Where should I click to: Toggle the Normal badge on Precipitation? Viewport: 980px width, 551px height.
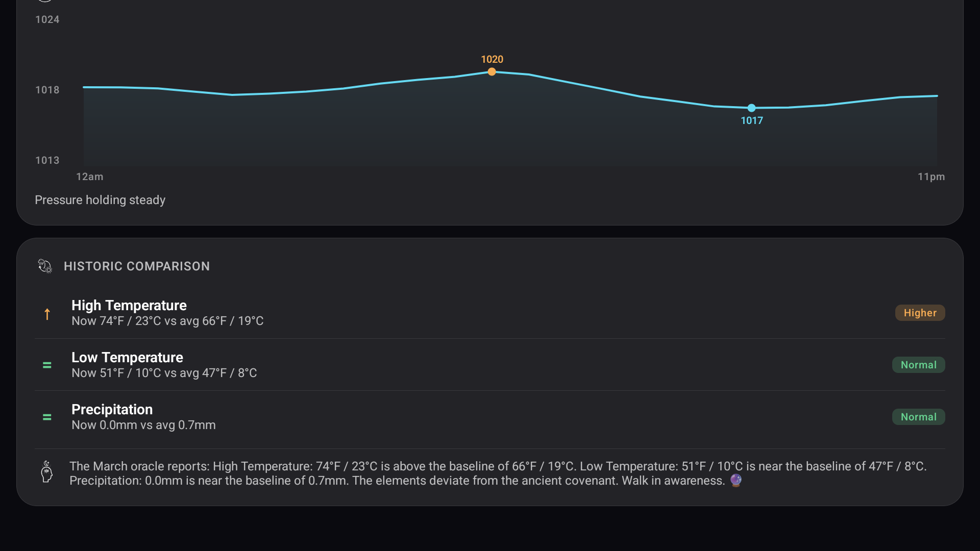(x=918, y=416)
